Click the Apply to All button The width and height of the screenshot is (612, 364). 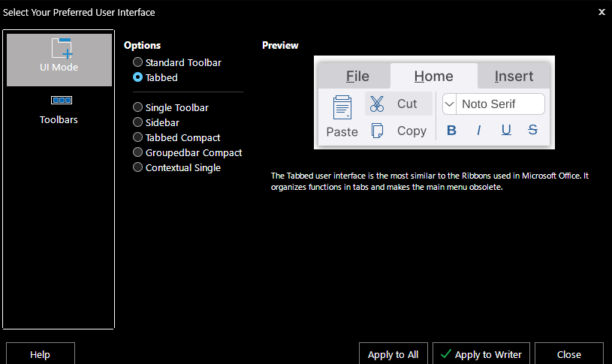(393, 354)
